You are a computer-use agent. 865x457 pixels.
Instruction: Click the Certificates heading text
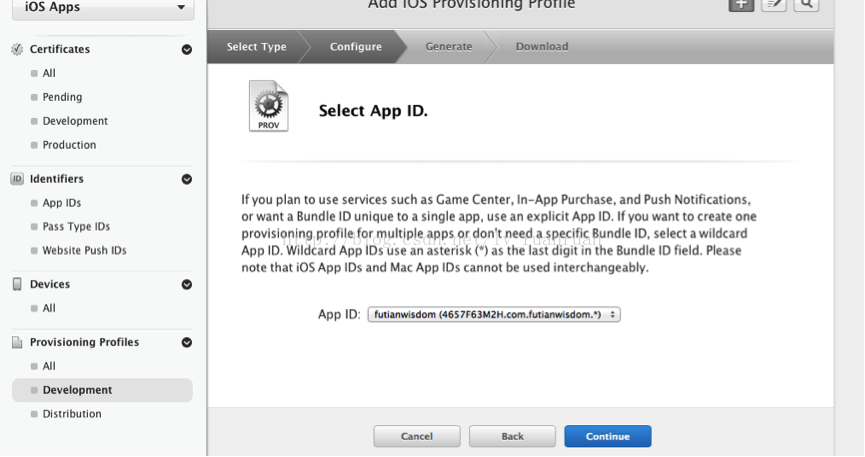tap(60, 49)
